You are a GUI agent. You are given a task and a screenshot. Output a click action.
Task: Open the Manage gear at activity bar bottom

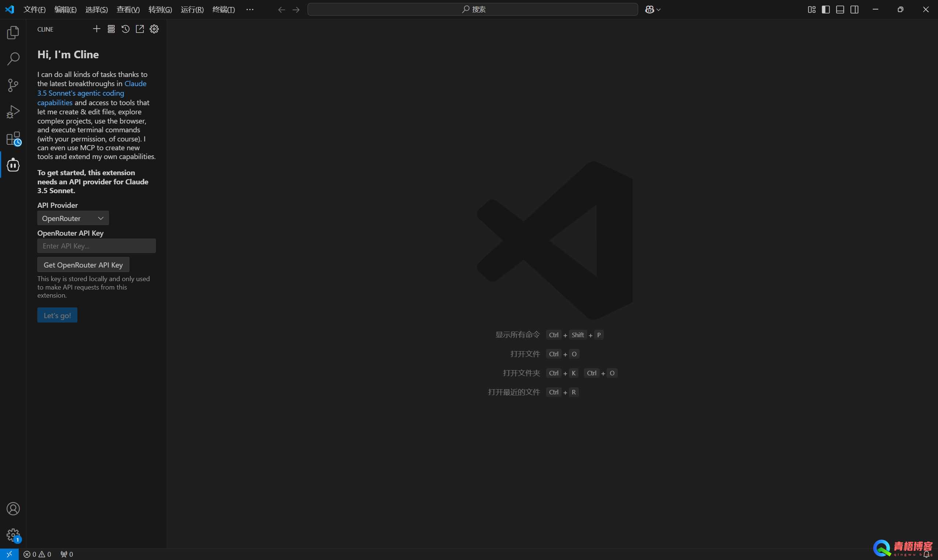tap(14, 535)
